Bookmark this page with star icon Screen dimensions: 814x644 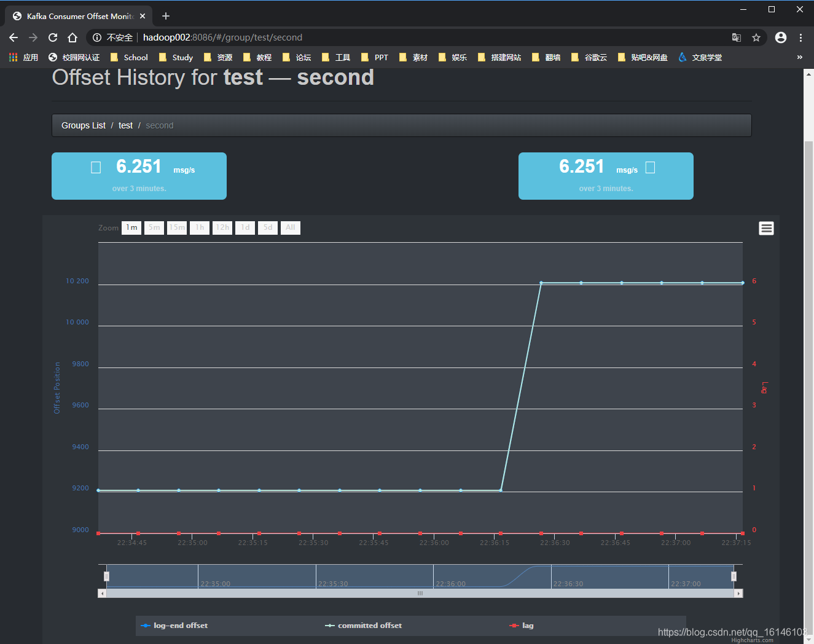pos(756,37)
